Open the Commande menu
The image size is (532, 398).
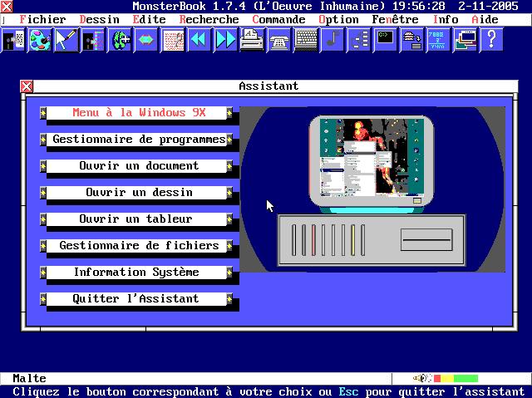278,20
